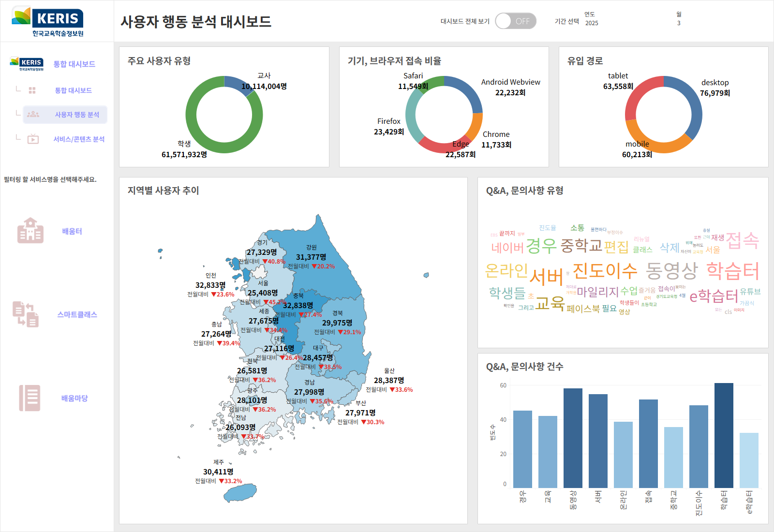Select the 배움마당 notebook icon
The height and width of the screenshot is (532, 774).
(30, 398)
